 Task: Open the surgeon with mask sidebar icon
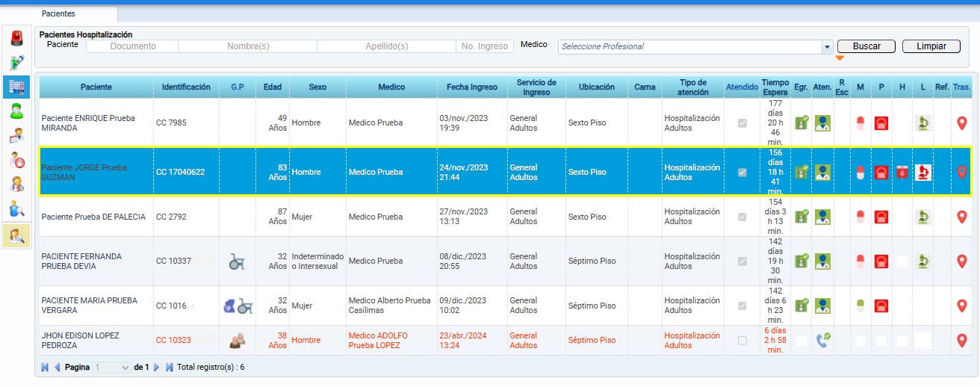16,112
